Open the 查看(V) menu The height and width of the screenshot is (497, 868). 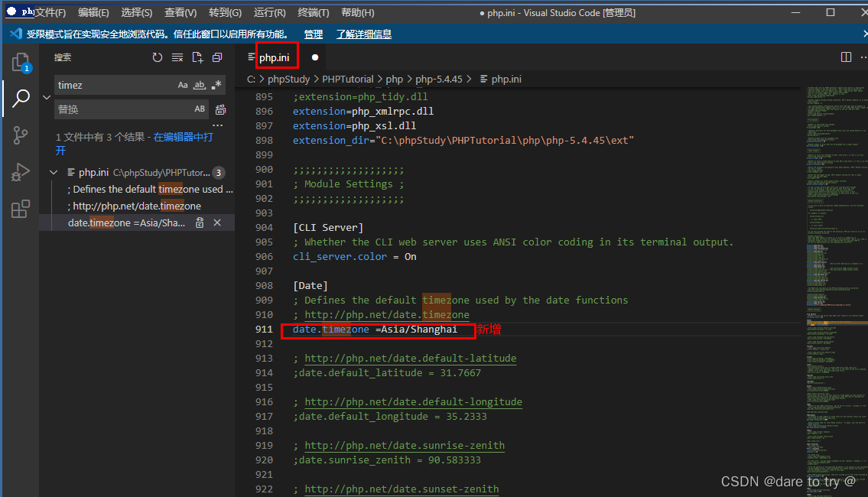click(x=180, y=12)
